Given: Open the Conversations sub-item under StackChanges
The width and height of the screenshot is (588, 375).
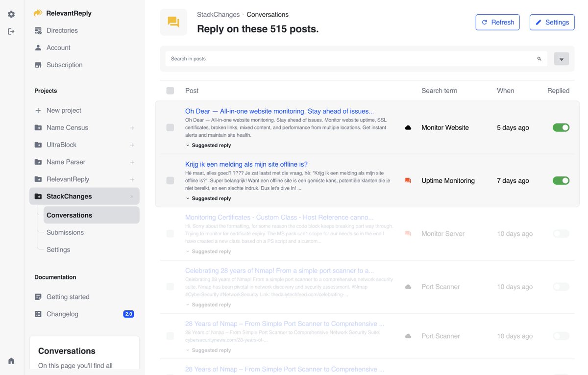Looking at the screenshot, I should pos(91,215).
